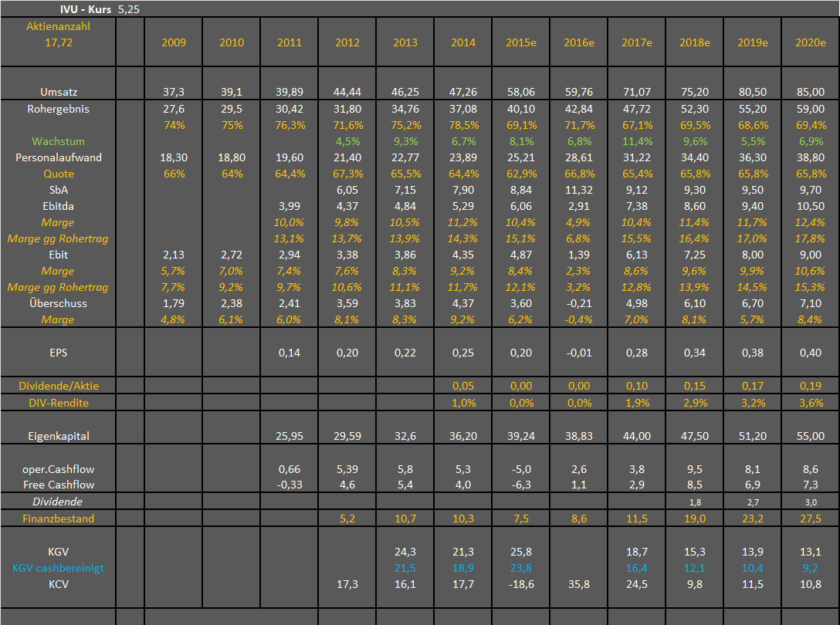Click the EPS row label
840x625 pixels.
click(59, 353)
